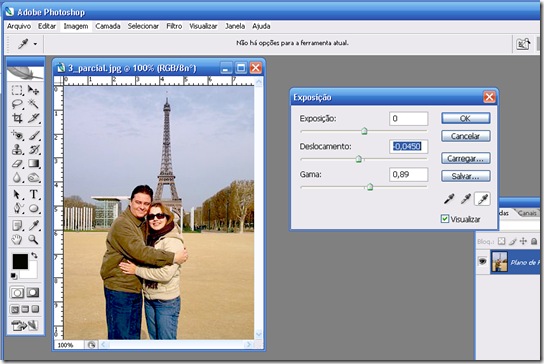Image resolution: width=544 pixels, height=364 pixels.
Task: Choose the Crop tool
Action: click(17, 118)
